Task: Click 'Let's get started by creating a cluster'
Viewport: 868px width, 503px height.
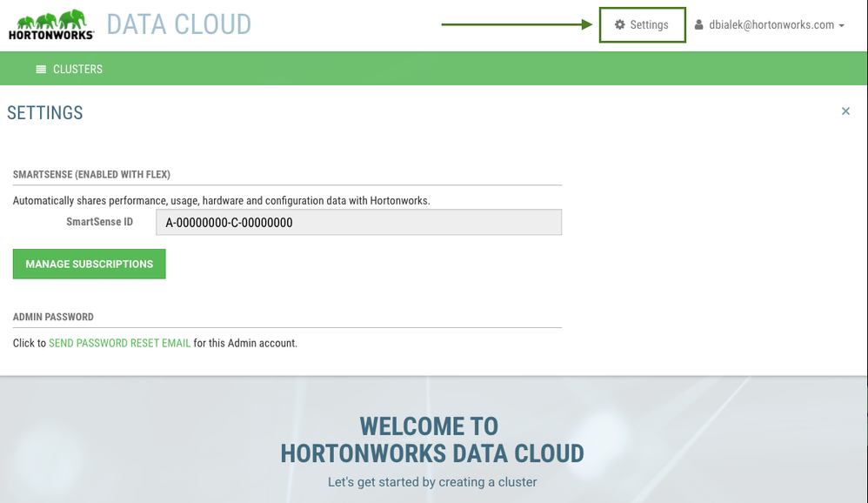Action: (432, 482)
